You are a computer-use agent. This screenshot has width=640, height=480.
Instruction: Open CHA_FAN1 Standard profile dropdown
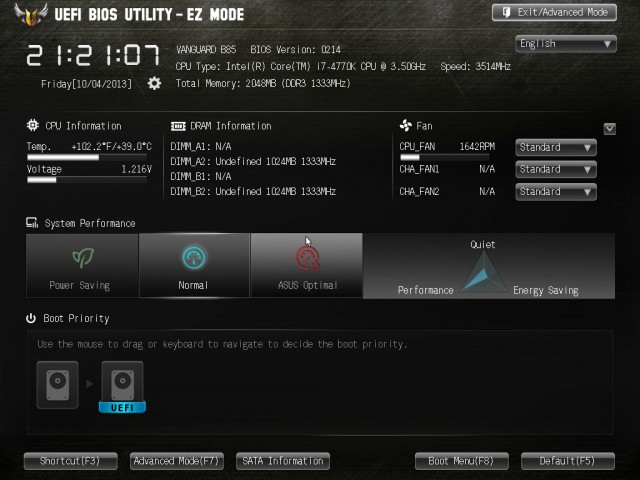point(556,169)
